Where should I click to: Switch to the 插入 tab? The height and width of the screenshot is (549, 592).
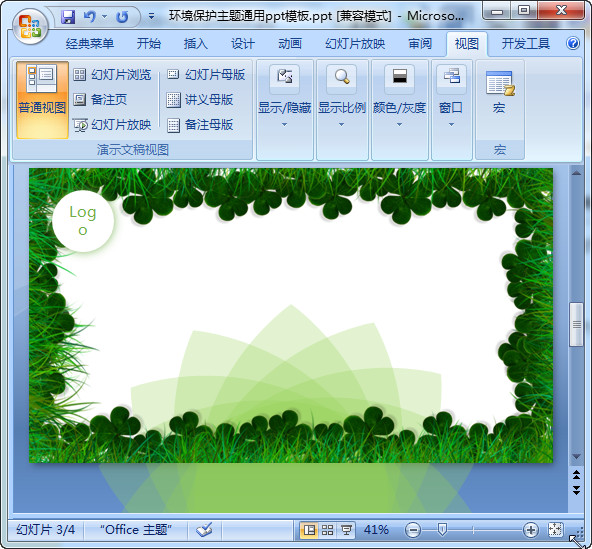point(196,44)
